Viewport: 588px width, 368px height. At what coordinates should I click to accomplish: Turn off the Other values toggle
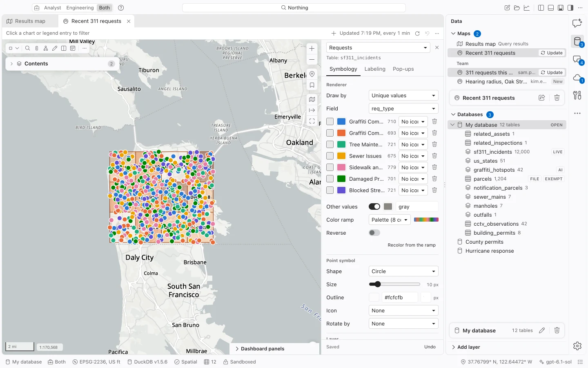coord(374,206)
